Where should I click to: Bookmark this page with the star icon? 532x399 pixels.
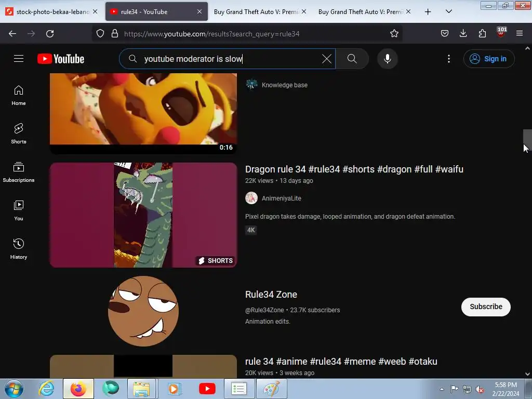(x=394, y=34)
